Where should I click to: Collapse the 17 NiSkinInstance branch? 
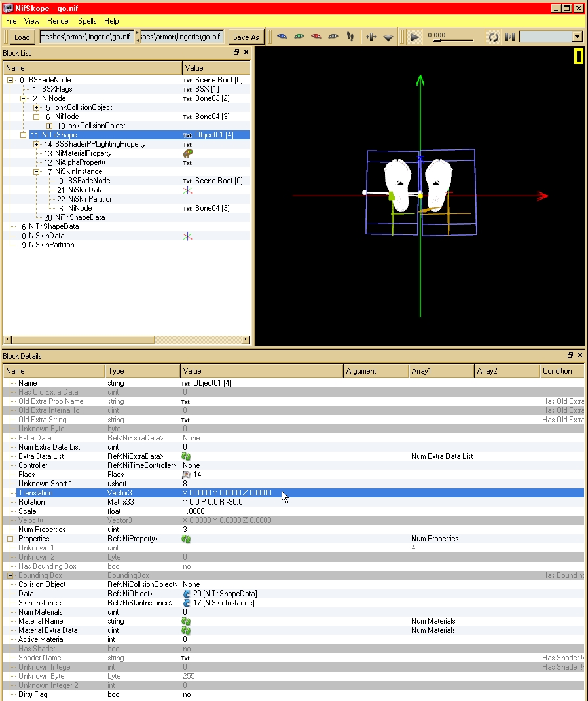coord(36,171)
